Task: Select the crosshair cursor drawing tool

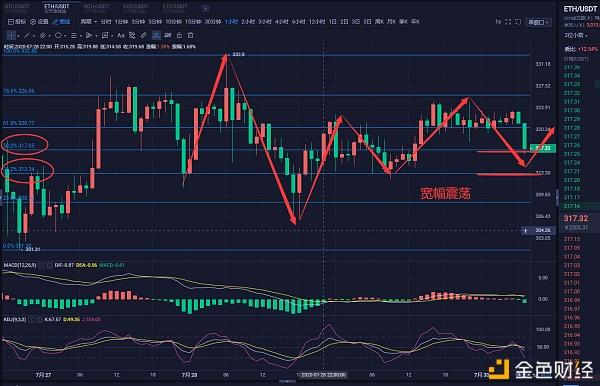Action: (x=11, y=36)
